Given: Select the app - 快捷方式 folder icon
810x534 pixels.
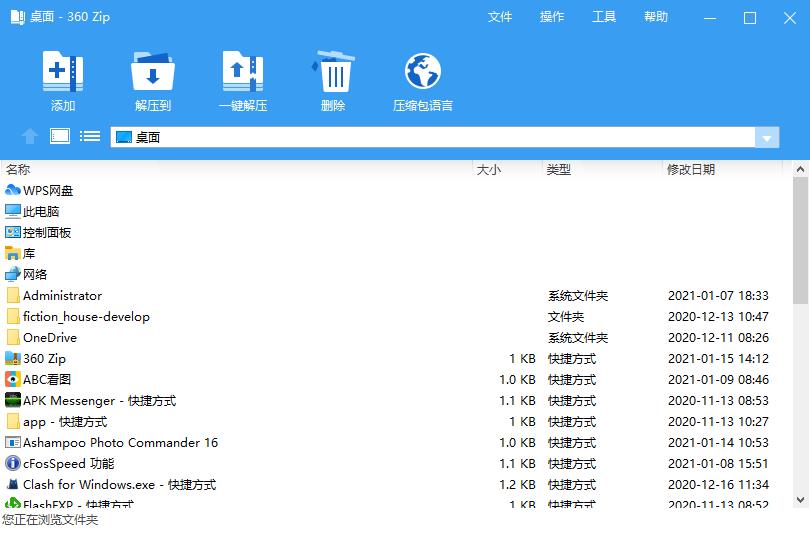Looking at the screenshot, I should (13, 421).
